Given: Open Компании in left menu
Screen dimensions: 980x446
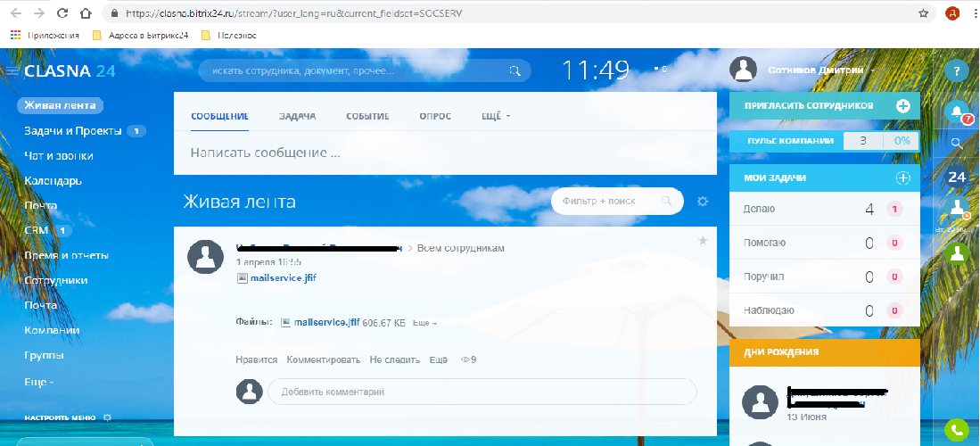Looking at the screenshot, I should [52, 330].
